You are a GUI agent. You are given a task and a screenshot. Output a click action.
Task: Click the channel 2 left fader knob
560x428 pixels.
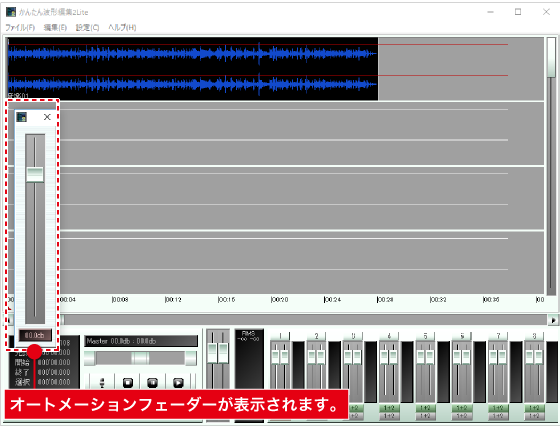[x=312, y=357]
